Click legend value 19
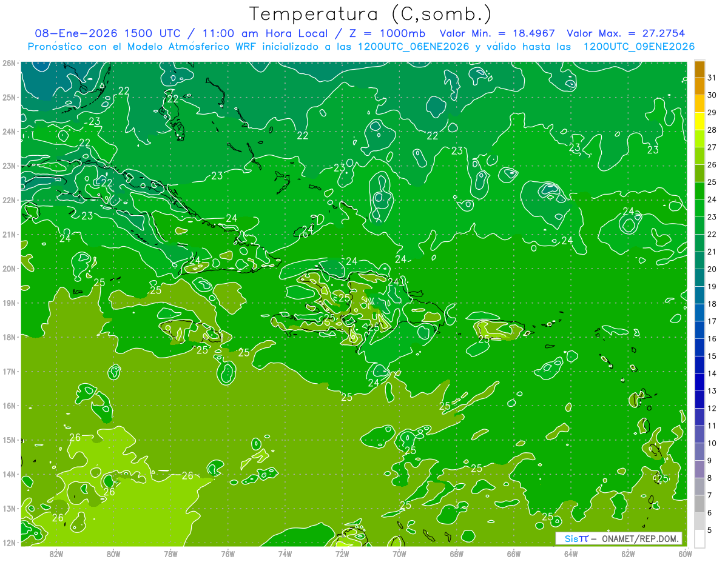The width and height of the screenshot is (728, 562). pyautogui.click(x=712, y=286)
